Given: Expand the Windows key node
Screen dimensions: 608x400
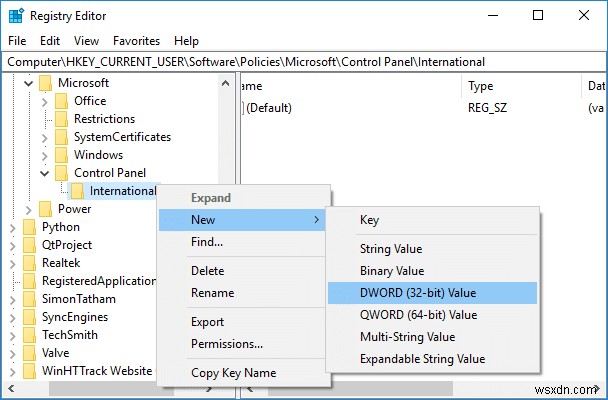Looking at the screenshot, I should pyautogui.click(x=44, y=155).
